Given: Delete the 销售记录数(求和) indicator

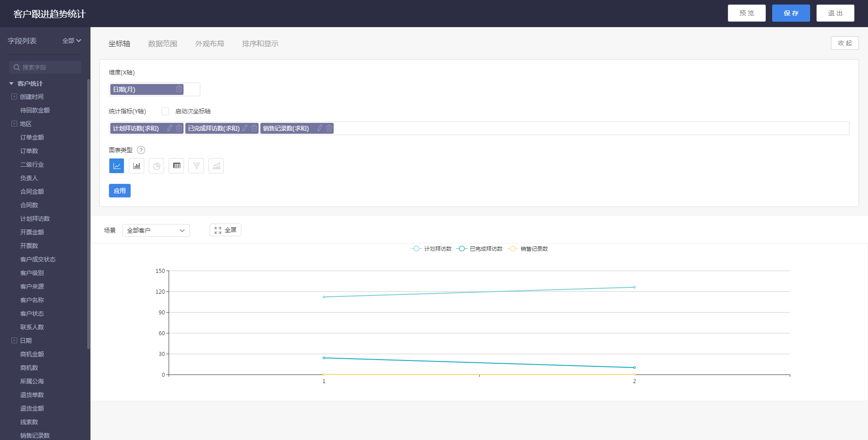Looking at the screenshot, I should [329, 128].
